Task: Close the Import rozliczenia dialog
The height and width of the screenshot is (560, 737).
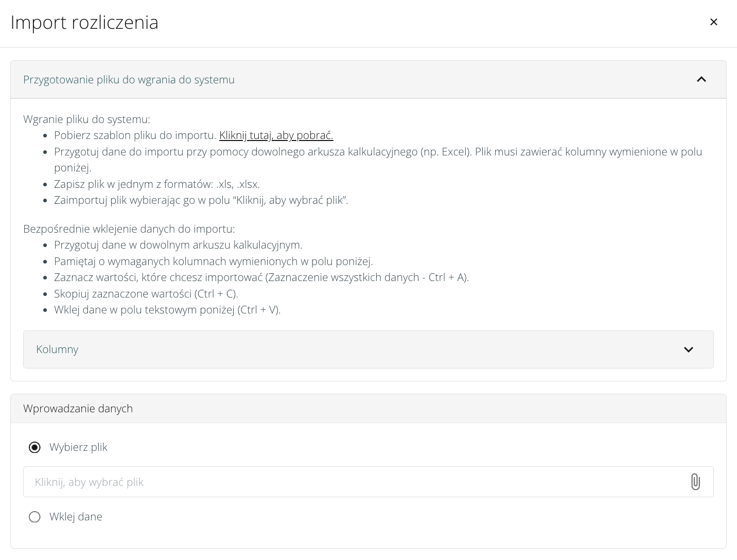Action: pyautogui.click(x=713, y=22)
